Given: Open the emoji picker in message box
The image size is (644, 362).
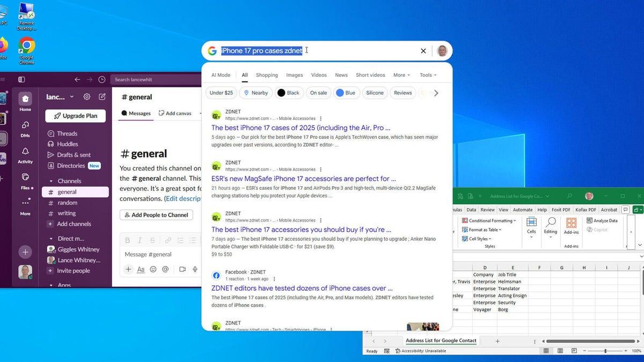Looking at the screenshot, I should click(153, 269).
